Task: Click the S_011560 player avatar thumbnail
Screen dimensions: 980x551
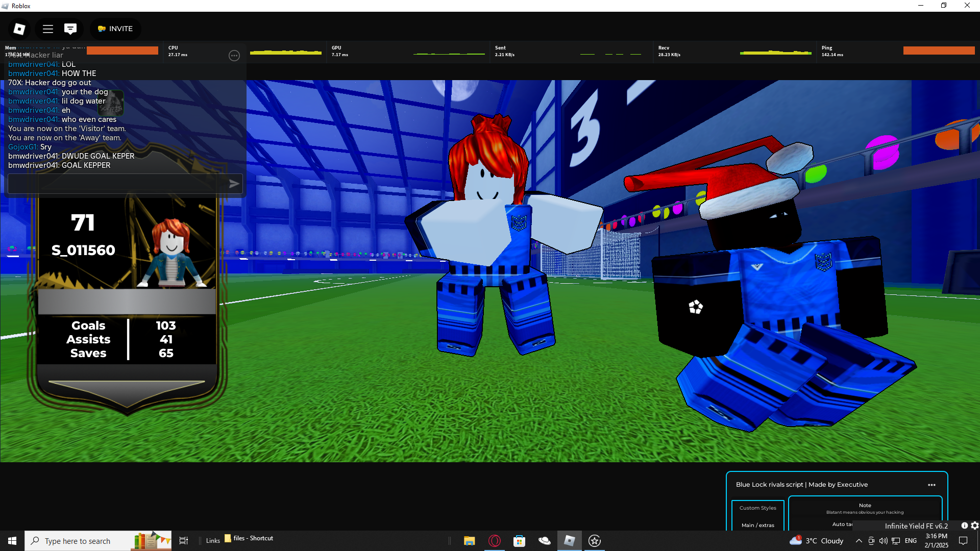Action: [172, 253]
